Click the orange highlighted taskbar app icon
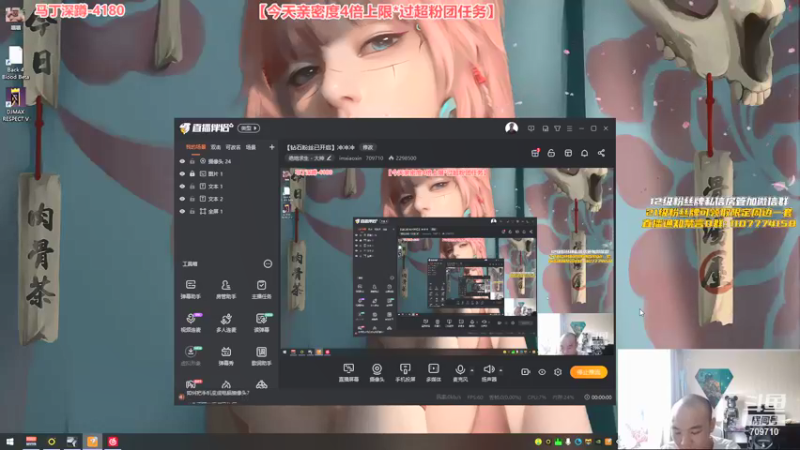 click(92, 441)
